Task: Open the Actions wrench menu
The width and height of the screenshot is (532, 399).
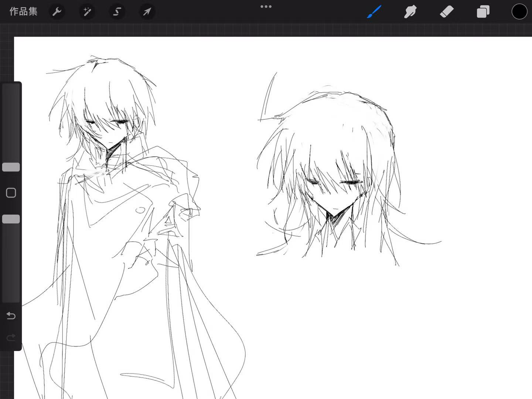Action: 57,12
